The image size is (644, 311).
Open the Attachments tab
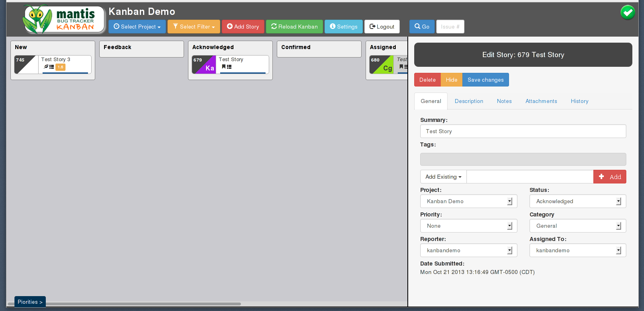click(541, 101)
